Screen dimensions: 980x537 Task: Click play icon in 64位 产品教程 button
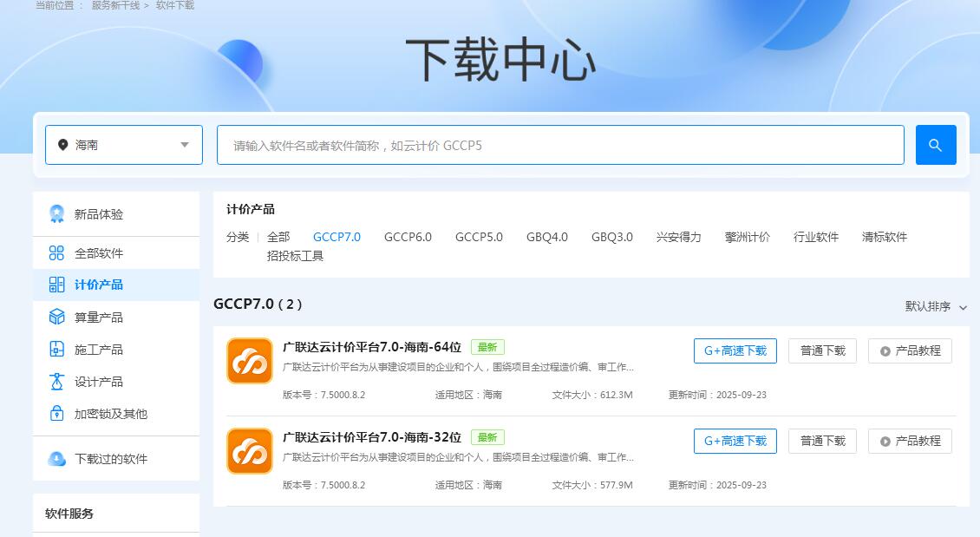click(x=885, y=351)
